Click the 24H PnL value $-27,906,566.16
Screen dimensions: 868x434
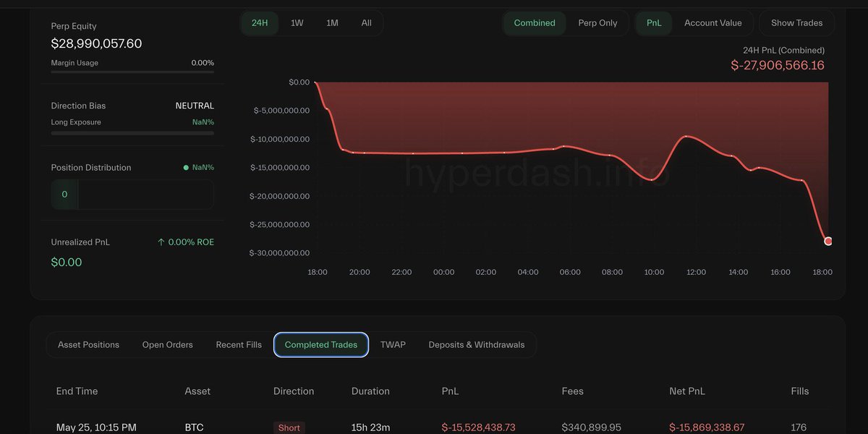point(778,66)
